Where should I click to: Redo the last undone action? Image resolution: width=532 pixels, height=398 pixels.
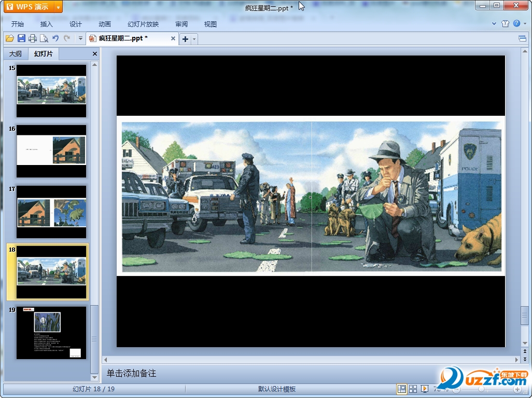point(67,38)
